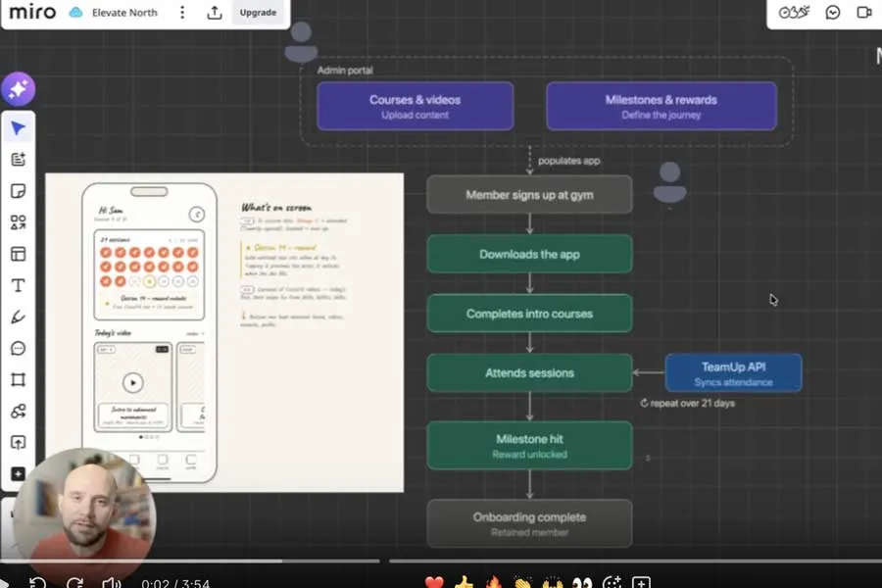Mute the video sound
The width and height of the screenshot is (882, 588).
point(111,579)
